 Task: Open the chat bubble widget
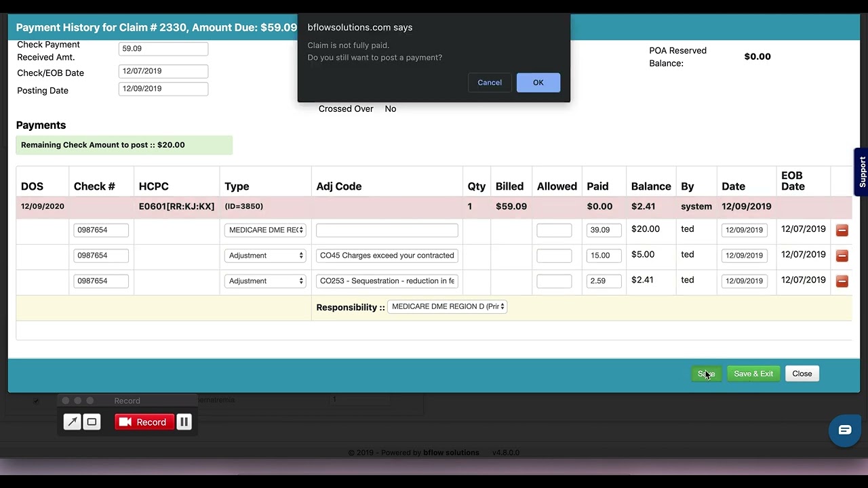point(844,430)
